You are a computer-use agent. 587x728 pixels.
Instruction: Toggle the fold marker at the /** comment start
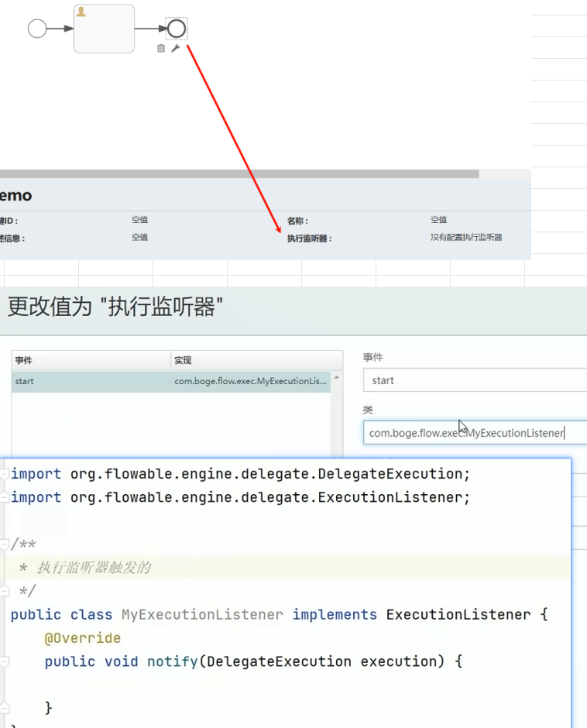pos(4,544)
